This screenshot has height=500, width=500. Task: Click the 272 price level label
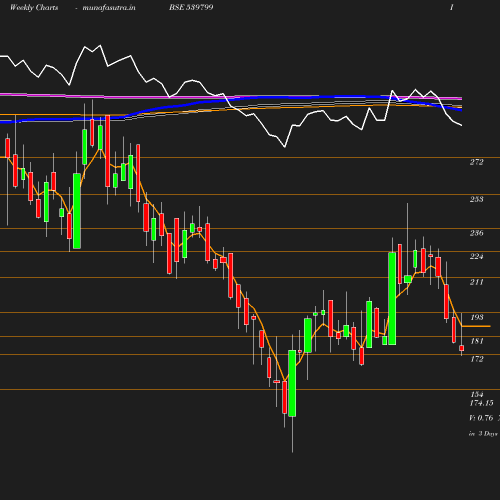pyautogui.click(x=476, y=162)
